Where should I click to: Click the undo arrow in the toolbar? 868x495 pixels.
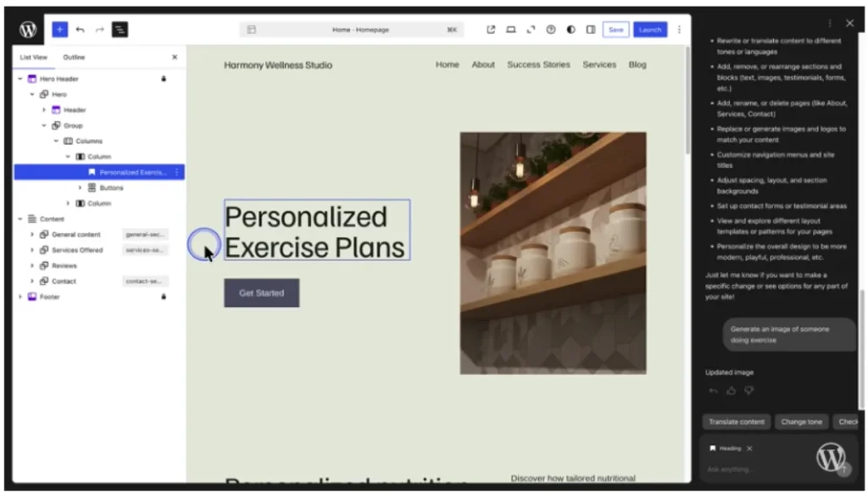(x=80, y=30)
